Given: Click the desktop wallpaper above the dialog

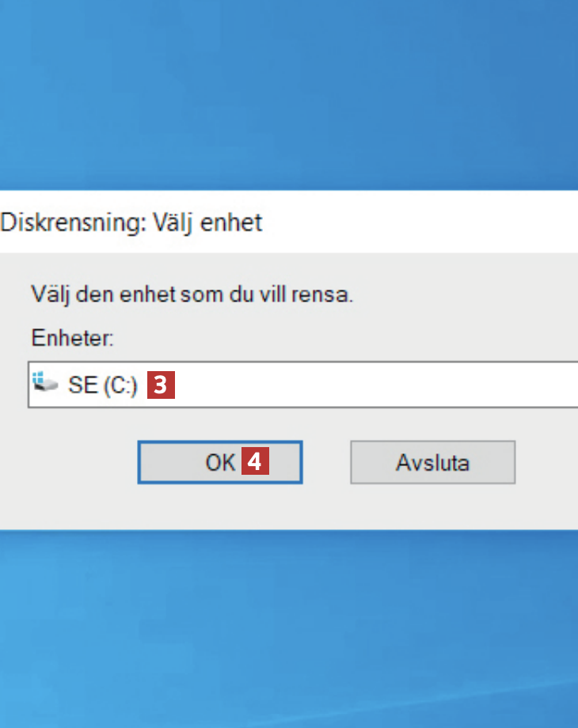Looking at the screenshot, I should click(289, 95).
